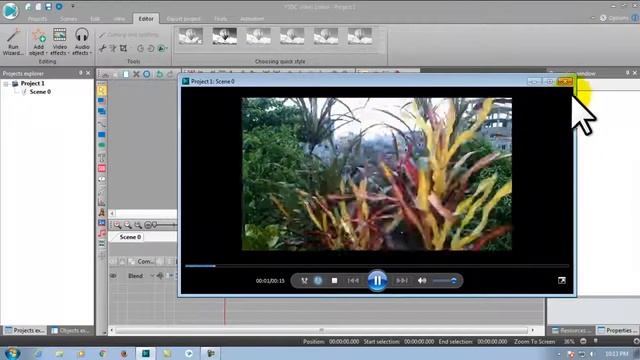This screenshot has height=360, width=640.
Task: Pin the Projects explorer panel
Action: tap(80, 73)
